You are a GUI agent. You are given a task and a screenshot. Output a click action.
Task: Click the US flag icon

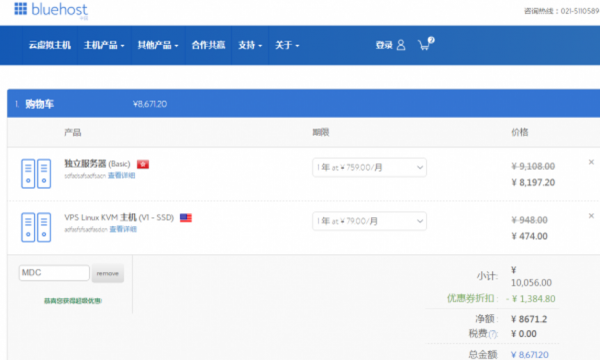click(186, 218)
